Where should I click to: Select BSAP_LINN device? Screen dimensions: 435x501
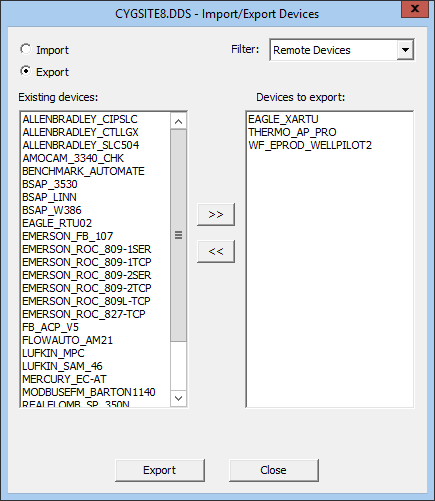[x=96, y=197]
